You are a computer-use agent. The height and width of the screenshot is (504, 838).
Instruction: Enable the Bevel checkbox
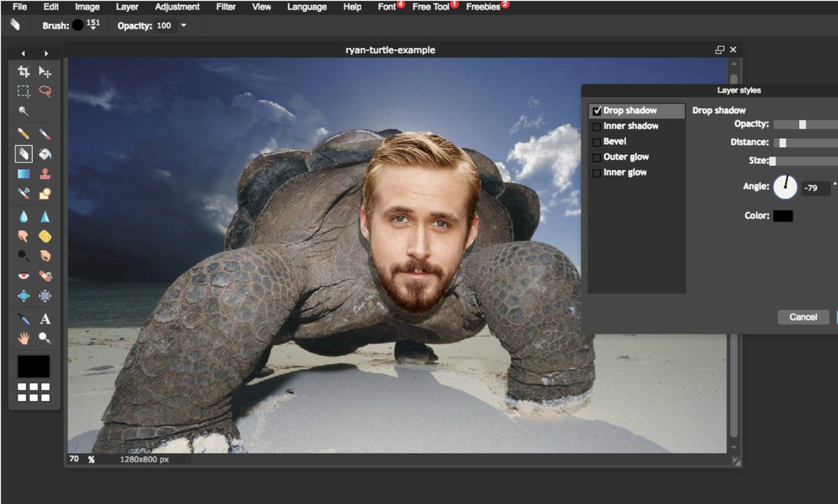click(596, 142)
